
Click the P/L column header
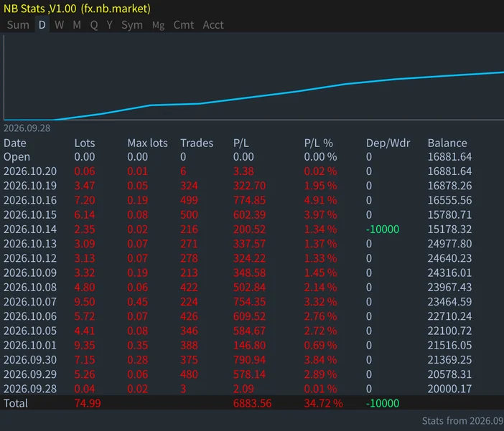[241, 143]
